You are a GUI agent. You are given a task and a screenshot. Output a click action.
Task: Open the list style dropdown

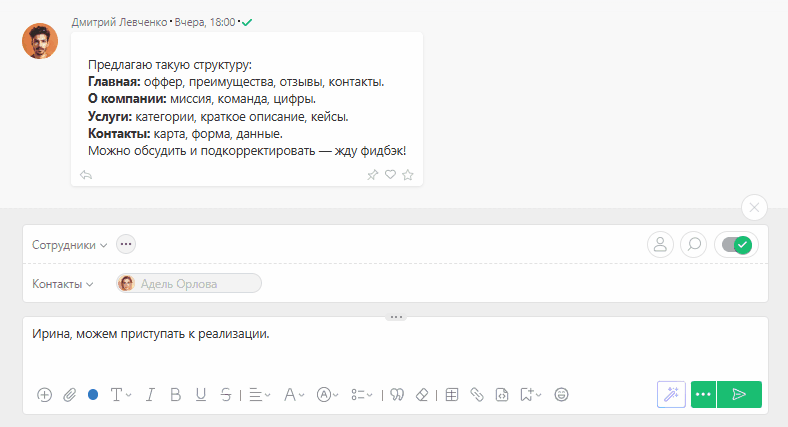click(362, 395)
